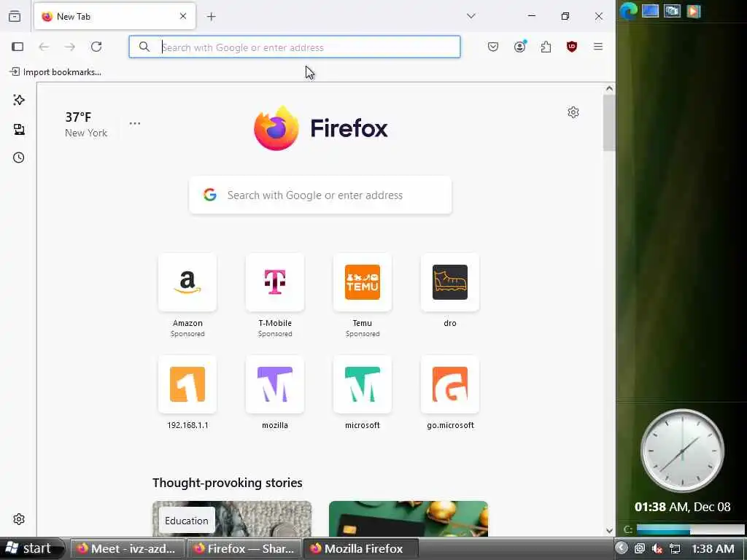Switch to Mozilla Firefox taskbar window
Viewport: 747px width, 560px height.
(361, 548)
